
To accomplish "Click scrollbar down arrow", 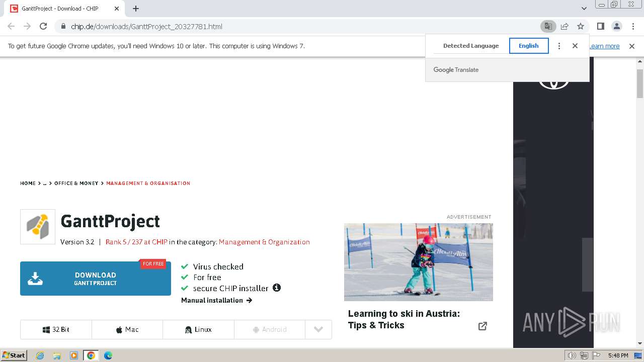I will 640,343.
